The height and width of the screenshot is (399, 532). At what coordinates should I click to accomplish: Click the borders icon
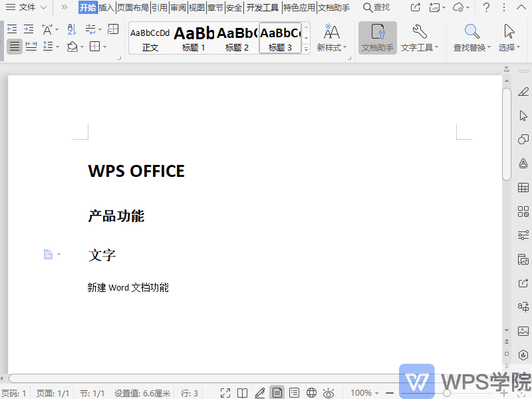click(94, 47)
